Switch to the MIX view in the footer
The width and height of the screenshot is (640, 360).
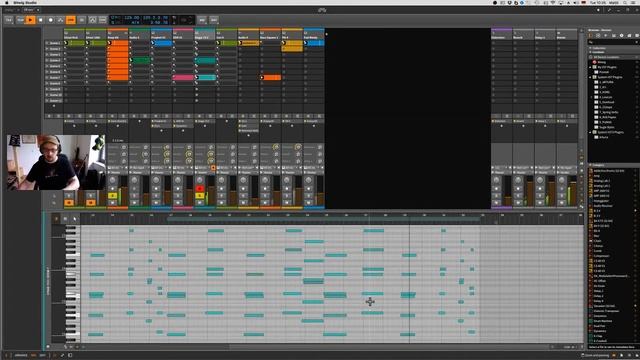[34, 356]
